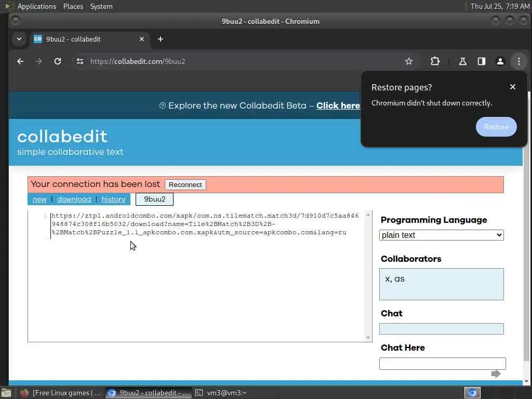Click the clock showing Thu Jul 25
This screenshot has width=532, height=399.
[x=500, y=6]
